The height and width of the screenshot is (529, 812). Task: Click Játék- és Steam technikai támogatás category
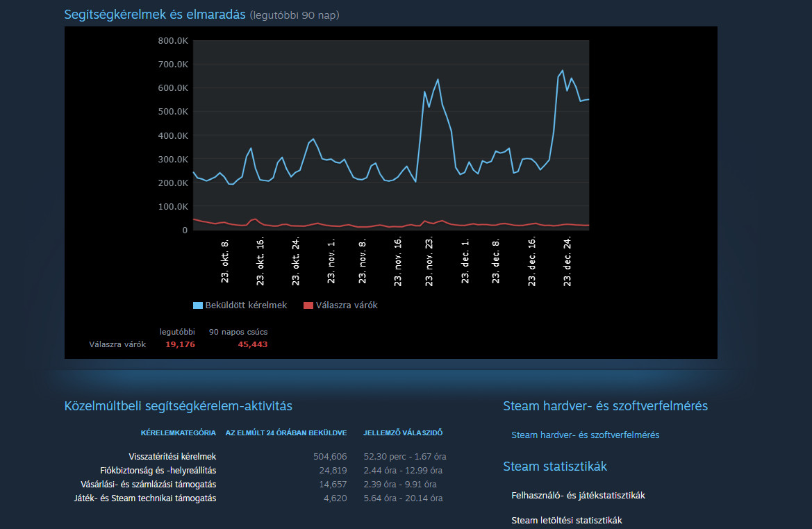point(145,498)
